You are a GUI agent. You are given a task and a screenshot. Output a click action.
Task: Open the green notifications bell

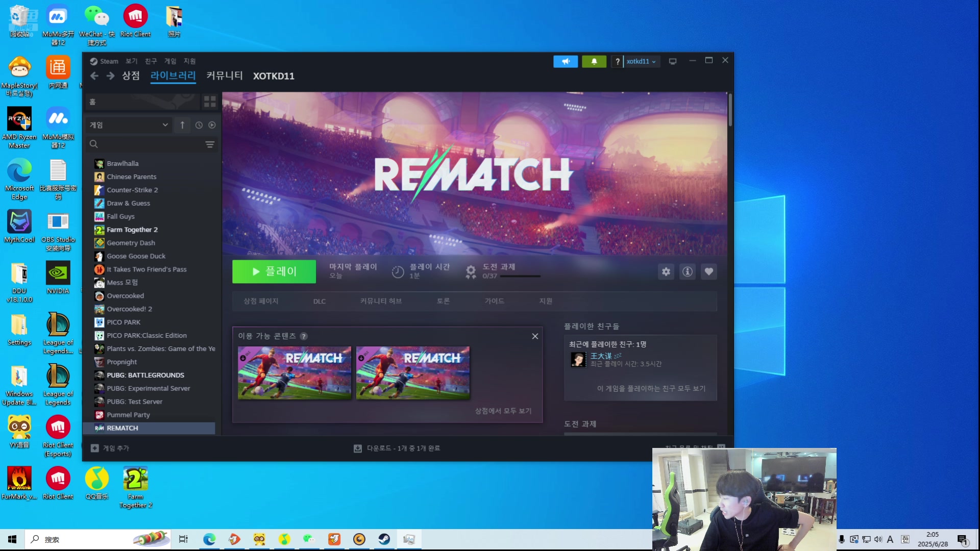(x=594, y=61)
